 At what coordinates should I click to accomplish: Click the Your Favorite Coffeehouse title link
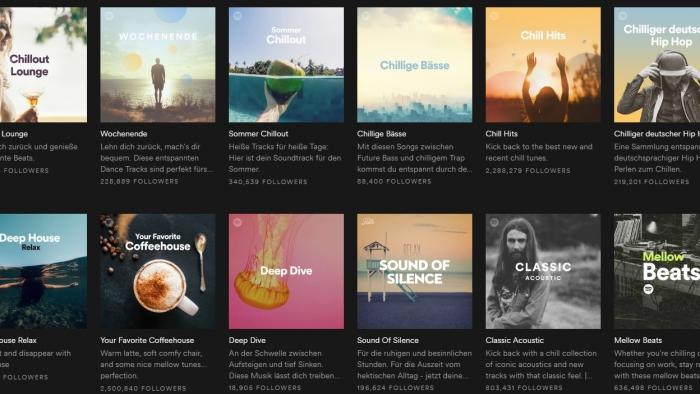[x=147, y=340]
